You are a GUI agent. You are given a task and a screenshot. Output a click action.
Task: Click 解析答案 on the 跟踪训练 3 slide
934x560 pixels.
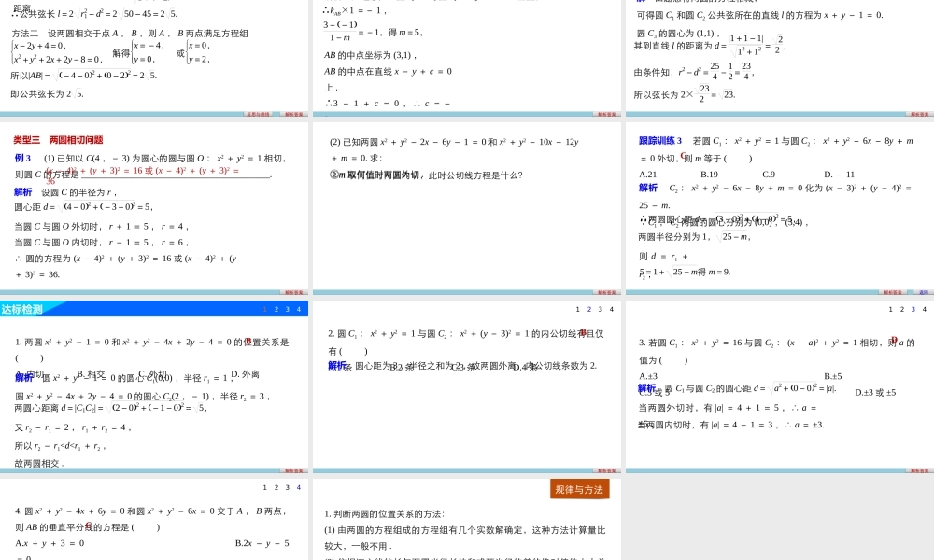tap(892, 292)
